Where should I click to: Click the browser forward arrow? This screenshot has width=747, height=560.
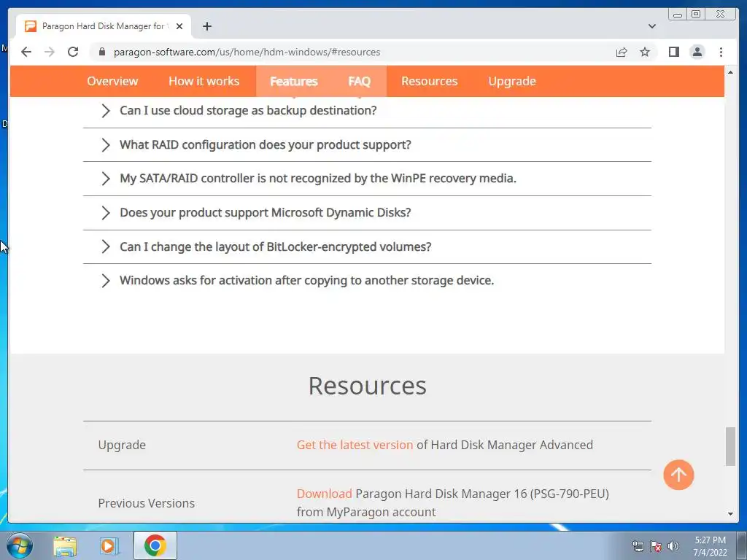click(x=50, y=52)
